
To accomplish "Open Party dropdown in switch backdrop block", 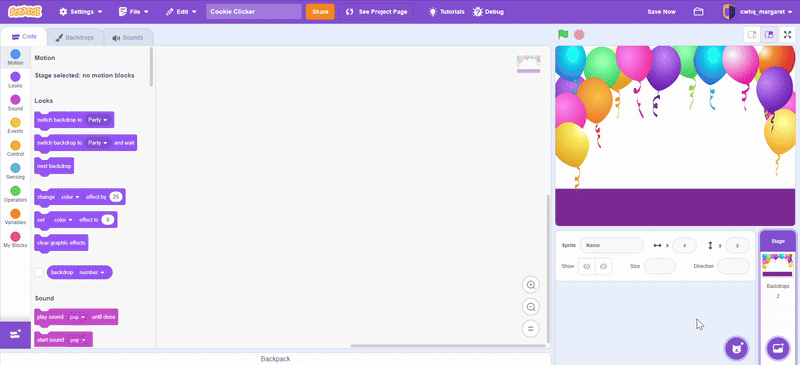I will pyautogui.click(x=98, y=120).
